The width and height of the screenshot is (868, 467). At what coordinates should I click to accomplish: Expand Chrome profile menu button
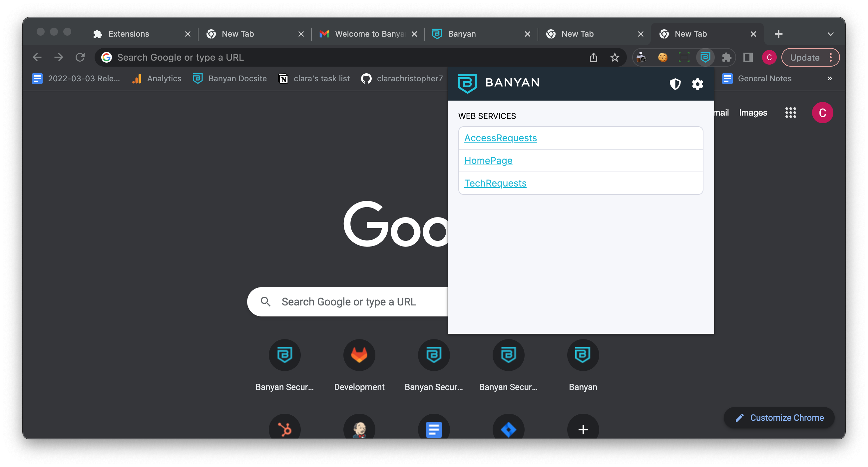[x=768, y=57]
